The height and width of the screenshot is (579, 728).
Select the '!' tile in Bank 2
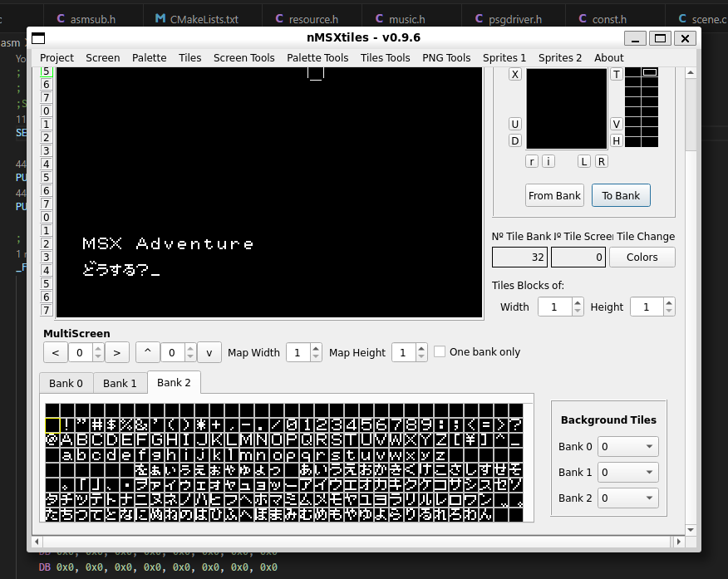67,425
